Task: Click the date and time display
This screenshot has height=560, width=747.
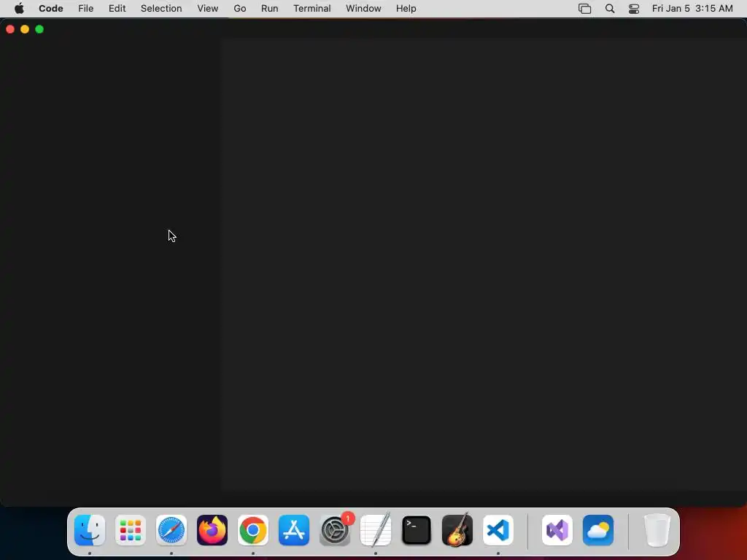Action: [692, 9]
